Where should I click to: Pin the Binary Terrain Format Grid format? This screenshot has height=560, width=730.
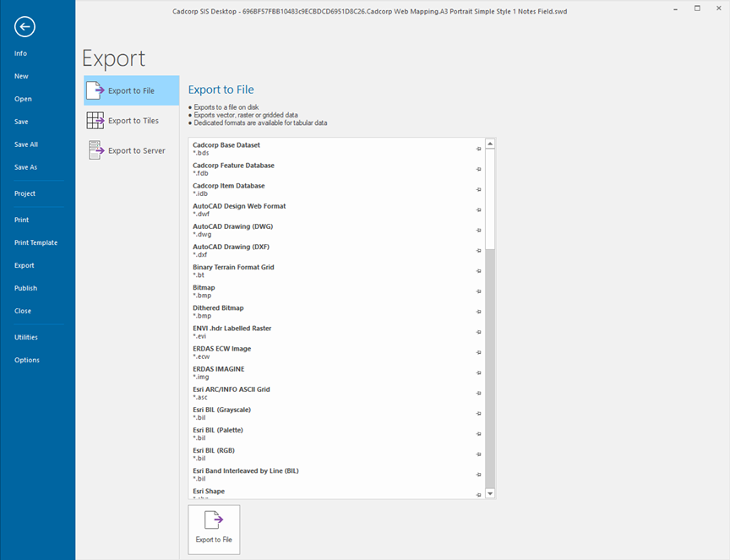pos(478,270)
